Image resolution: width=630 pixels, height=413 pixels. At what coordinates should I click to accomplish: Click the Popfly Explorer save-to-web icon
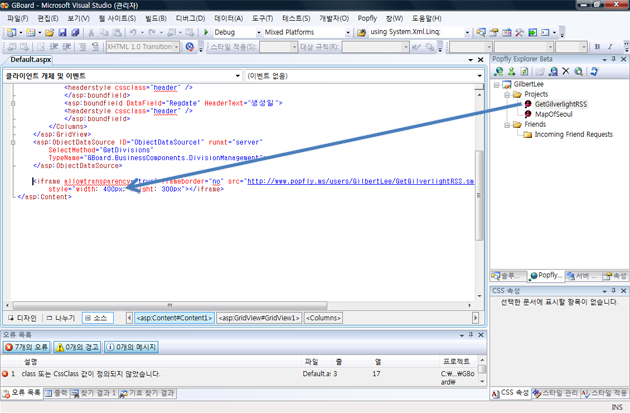[553, 72]
